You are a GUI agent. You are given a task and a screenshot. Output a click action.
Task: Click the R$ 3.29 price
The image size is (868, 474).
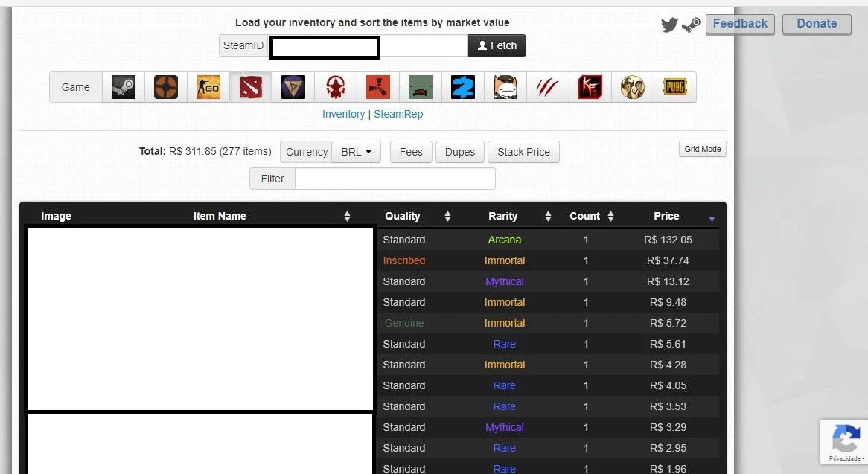pos(668,428)
